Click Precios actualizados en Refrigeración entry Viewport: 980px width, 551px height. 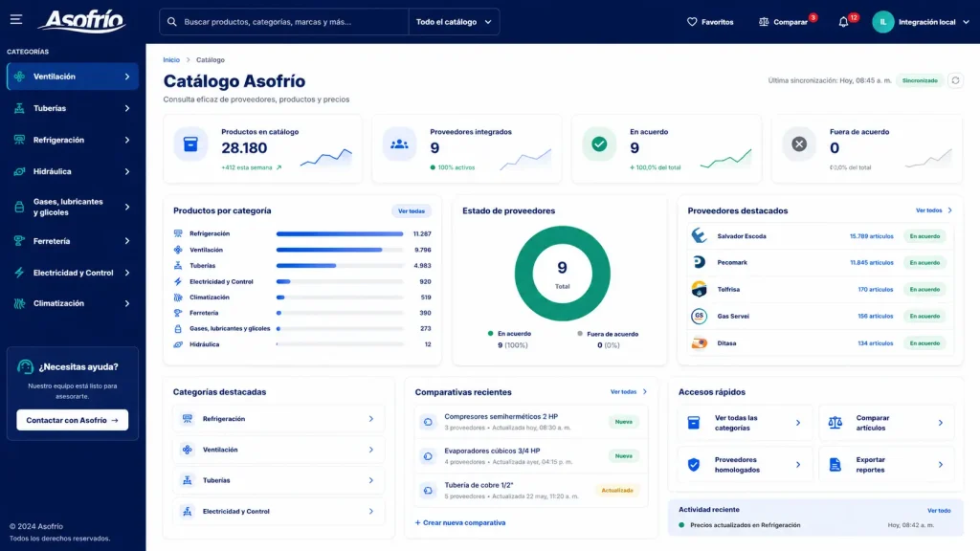745,525
